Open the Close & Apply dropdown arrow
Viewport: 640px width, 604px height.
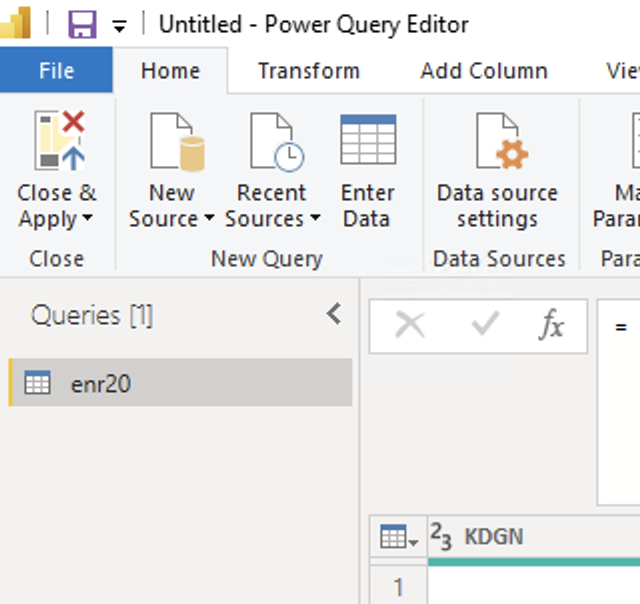pyautogui.click(x=88, y=218)
